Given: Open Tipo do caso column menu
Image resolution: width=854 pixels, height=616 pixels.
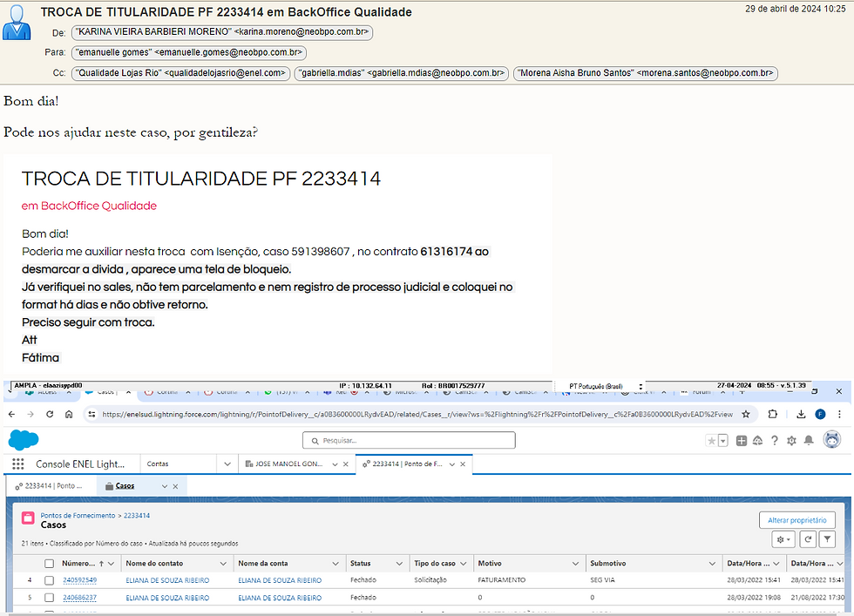Looking at the screenshot, I should point(464,564).
